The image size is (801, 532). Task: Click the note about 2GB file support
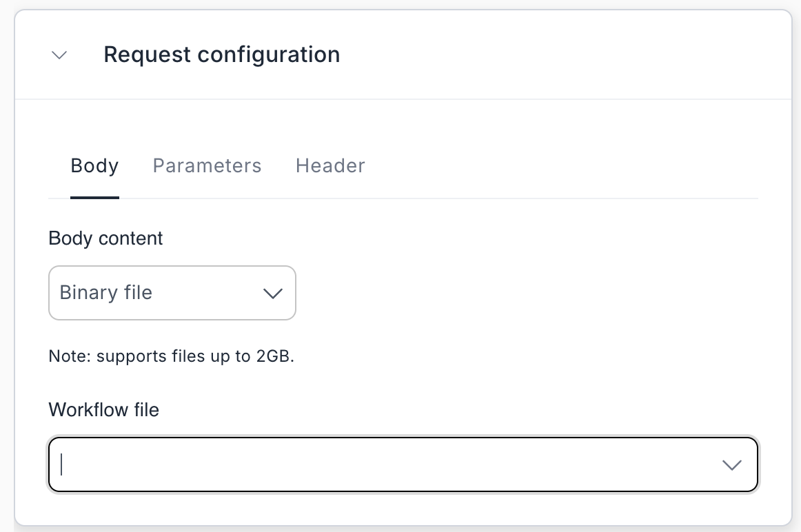coord(172,357)
